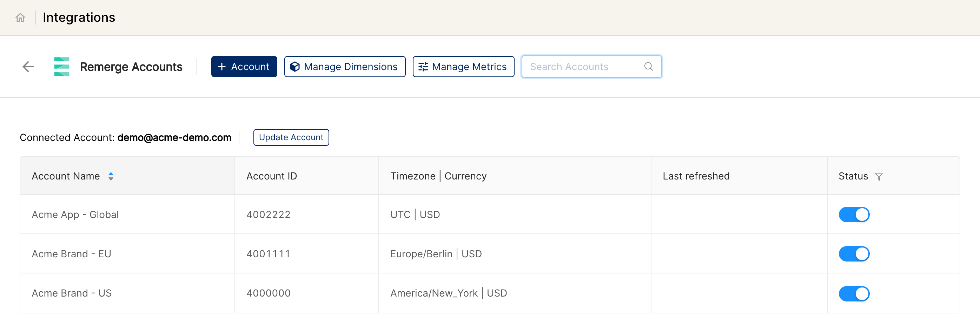
Task: Click the back arrow beside Remerge Accounts
Action: (28, 67)
